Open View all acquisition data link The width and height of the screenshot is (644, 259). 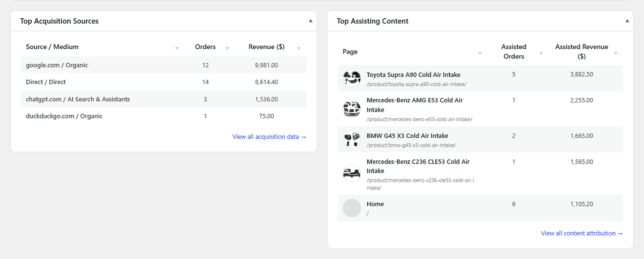pyautogui.click(x=269, y=137)
